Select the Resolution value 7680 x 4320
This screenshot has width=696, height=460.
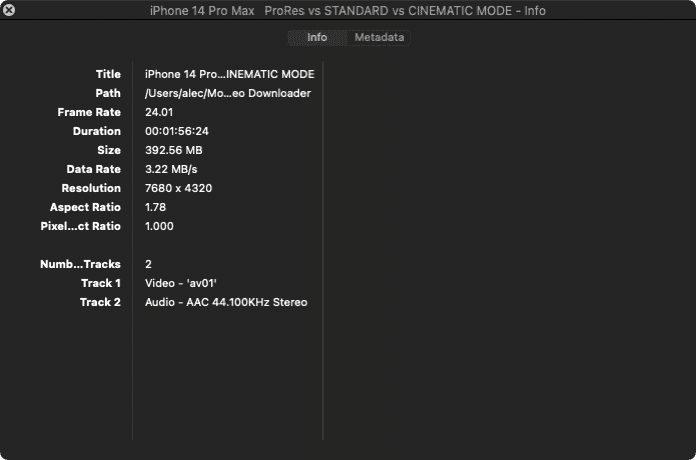pyautogui.click(x=178, y=188)
